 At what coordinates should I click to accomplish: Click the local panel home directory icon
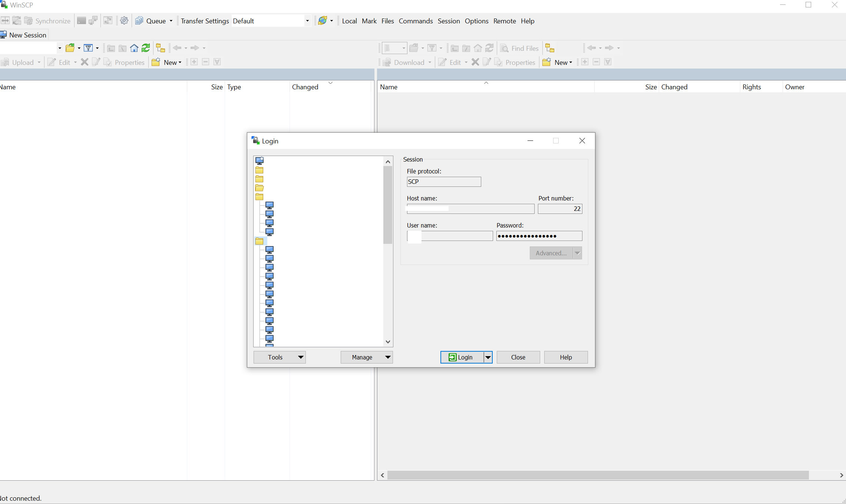[134, 48]
